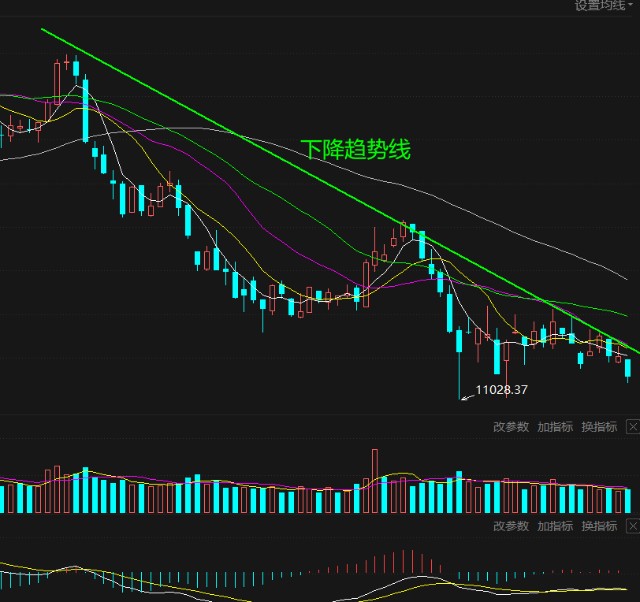Select the last candlestick on the right edge
Viewport: 640px width, 602px height.
click(629, 368)
